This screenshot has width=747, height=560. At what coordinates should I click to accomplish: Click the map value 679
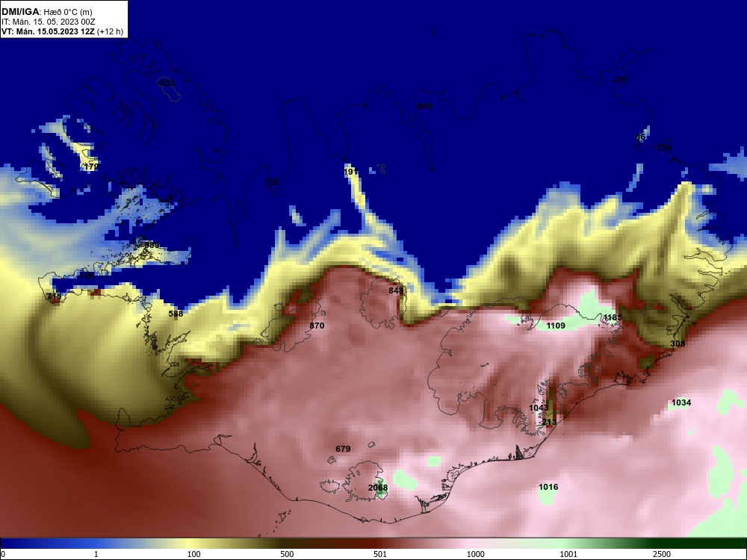tap(343, 449)
